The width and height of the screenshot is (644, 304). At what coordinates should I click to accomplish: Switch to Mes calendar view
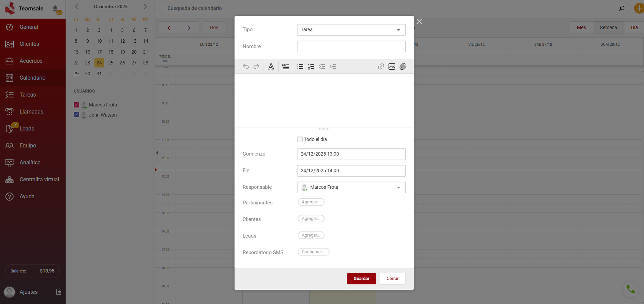(x=581, y=28)
